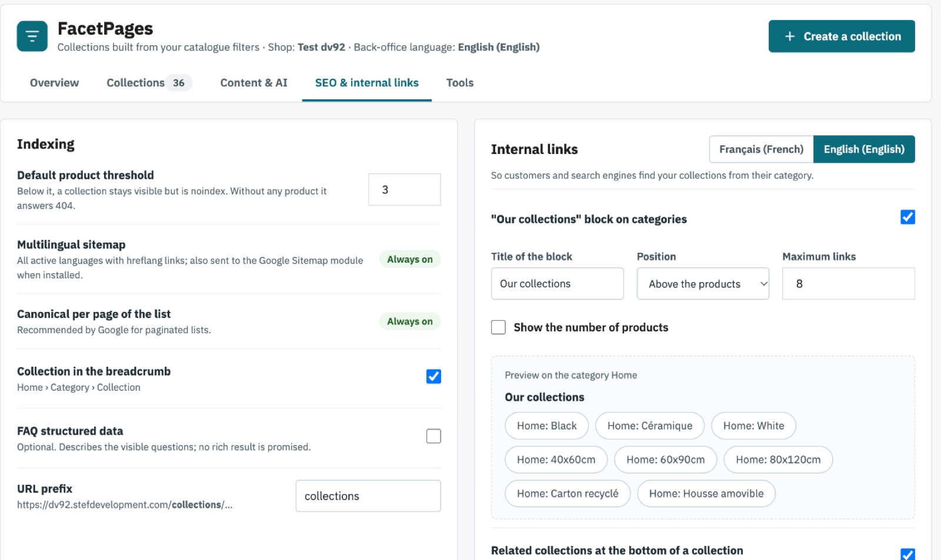Click the Home: White collection pill
The image size is (941, 560).
753,426
